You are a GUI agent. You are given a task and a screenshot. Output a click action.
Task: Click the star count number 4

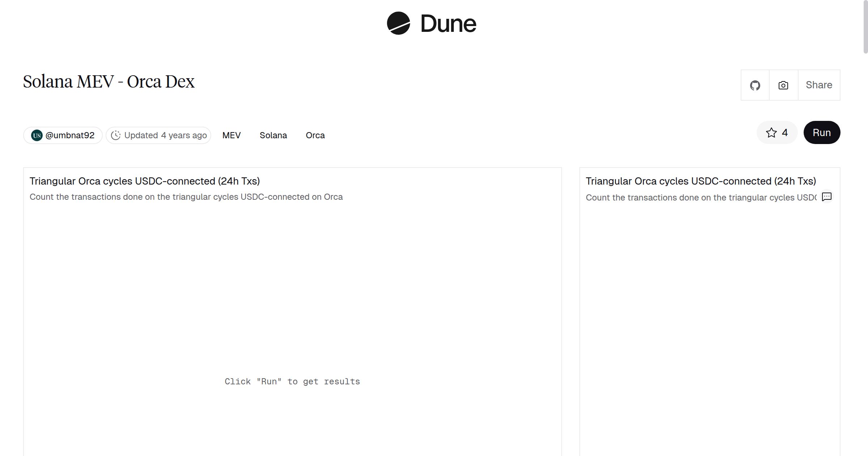click(784, 133)
